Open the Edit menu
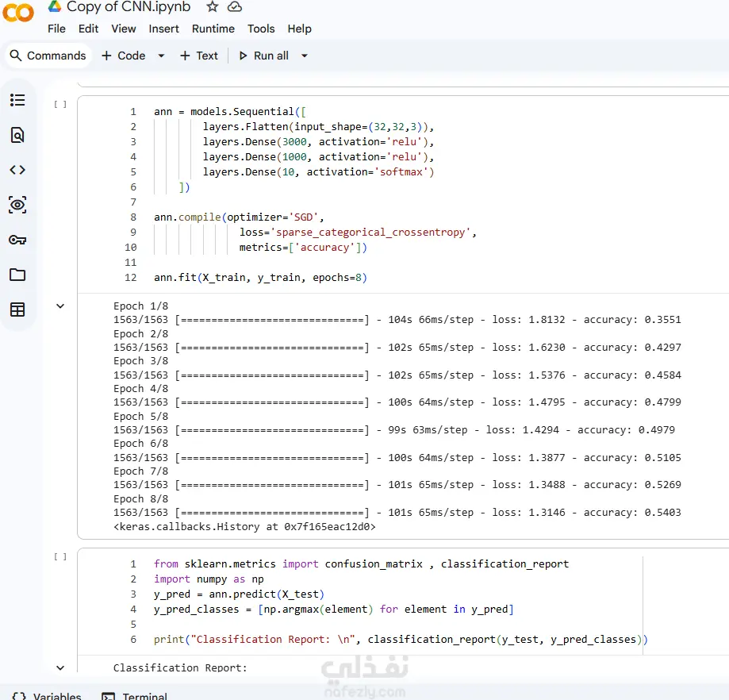This screenshot has height=700, width=729. click(88, 29)
